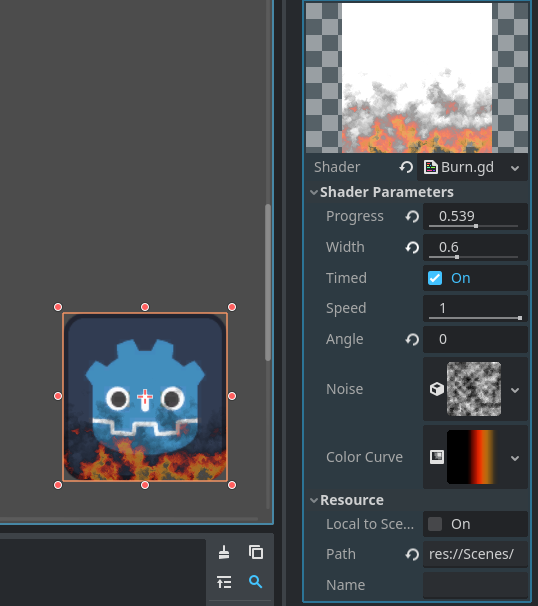Click the res://Scenes/ path field
The width and height of the screenshot is (538, 606).
click(475, 554)
